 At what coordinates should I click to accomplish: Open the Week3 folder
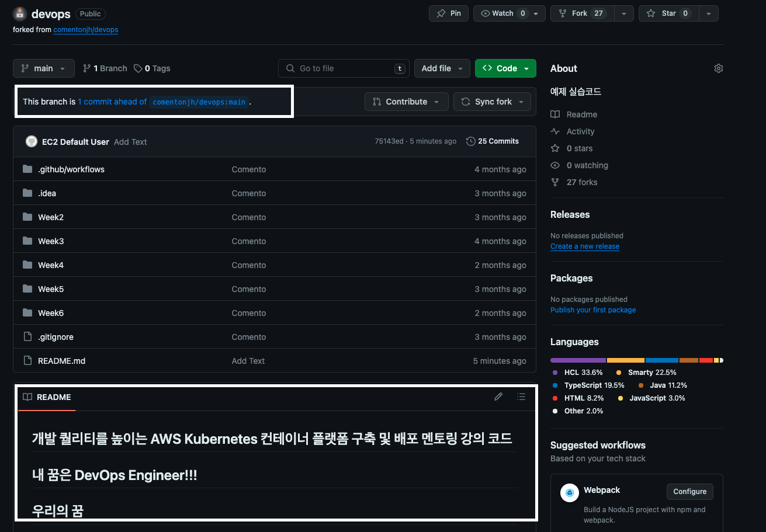(51, 241)
